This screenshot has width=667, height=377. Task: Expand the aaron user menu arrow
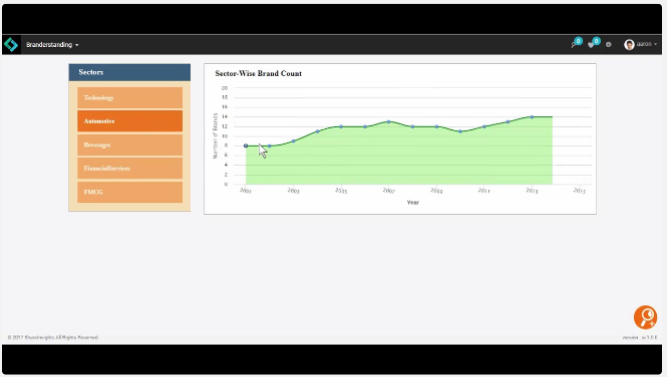point(656,44)
